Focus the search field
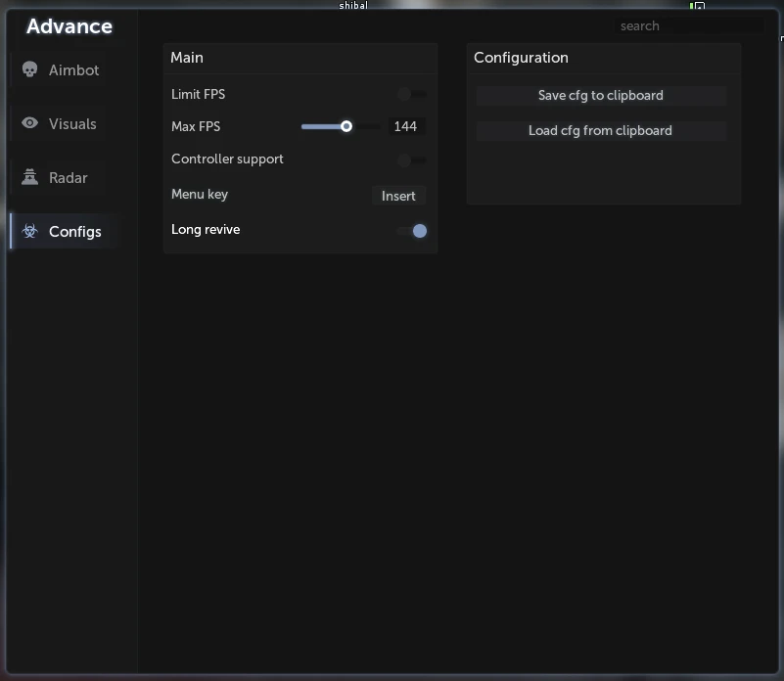This screenshot has width=784, height=681. [689, 26]
